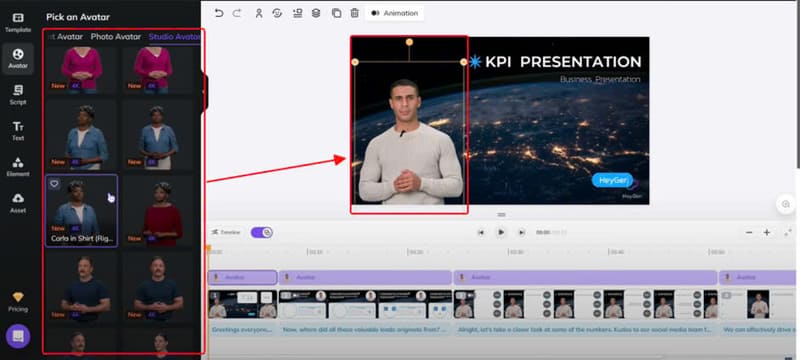Image resolution: width=800 pixels, height=360 pixels.
Task: Open the layers stack icon
Action: (316, 13)
